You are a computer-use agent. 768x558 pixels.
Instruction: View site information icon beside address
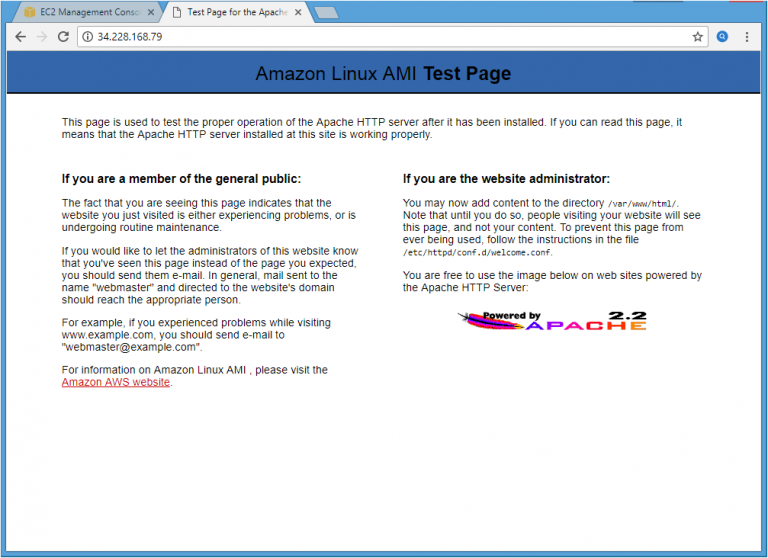(88, 37)
